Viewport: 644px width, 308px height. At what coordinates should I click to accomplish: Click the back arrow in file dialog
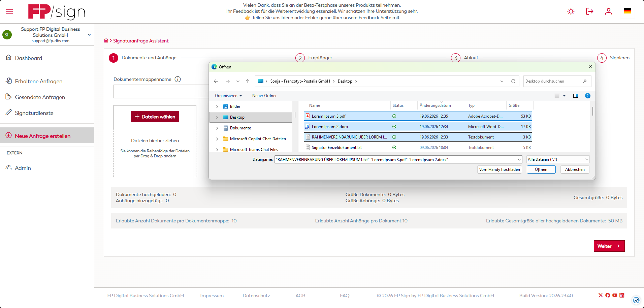216,81
